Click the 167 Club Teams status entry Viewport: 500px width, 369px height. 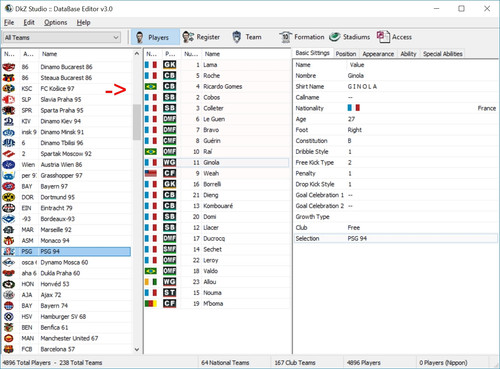point(295,363)
